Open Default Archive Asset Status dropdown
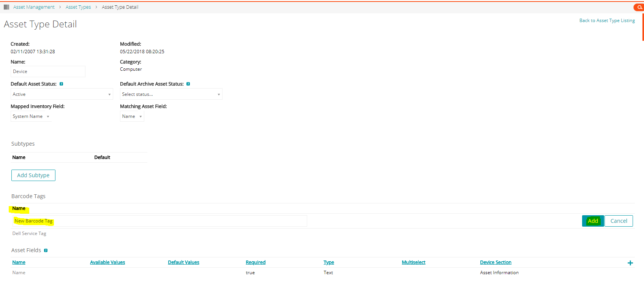The width and height of the screenshot is (644, 289). (x=171, y=94)
